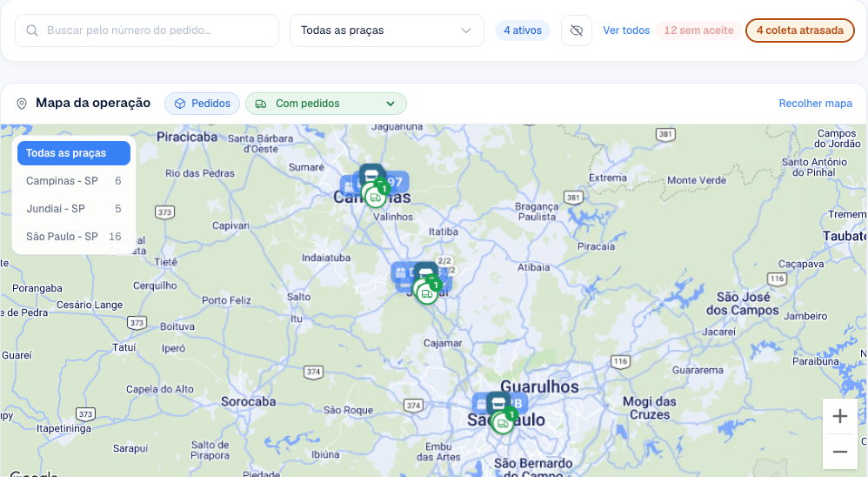Click the Piracicaba label on the map
Viewport: 868px width, 477px height.
click(187, 137)
